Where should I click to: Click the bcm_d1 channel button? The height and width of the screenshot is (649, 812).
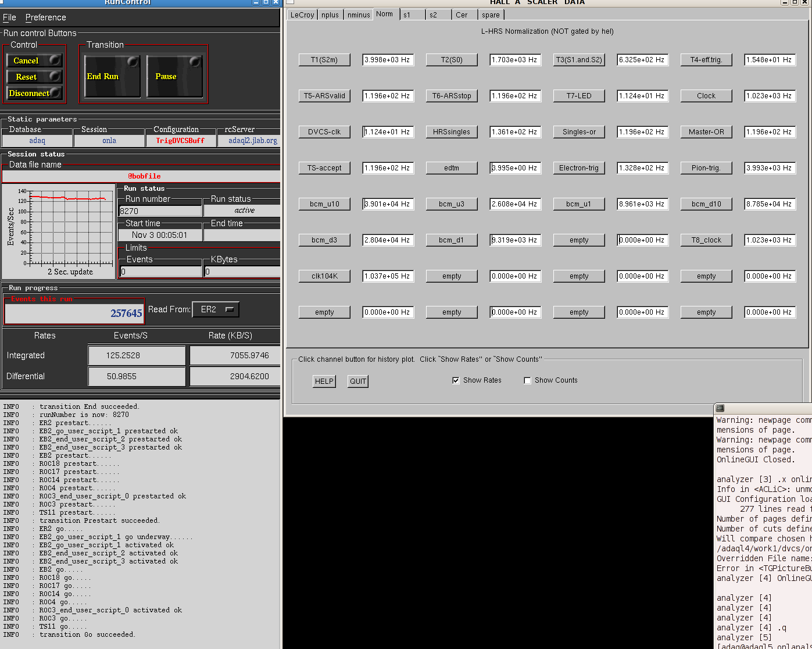[x=452, y=240]
